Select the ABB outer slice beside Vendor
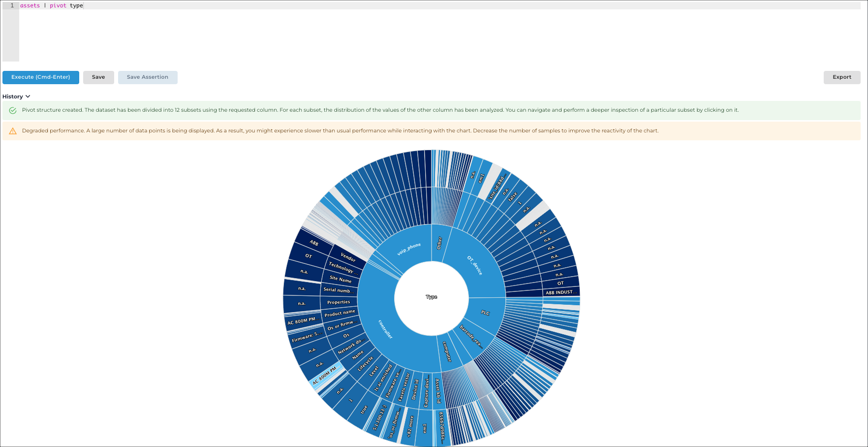This screenshot has height=447, width=868. (314, 243)
